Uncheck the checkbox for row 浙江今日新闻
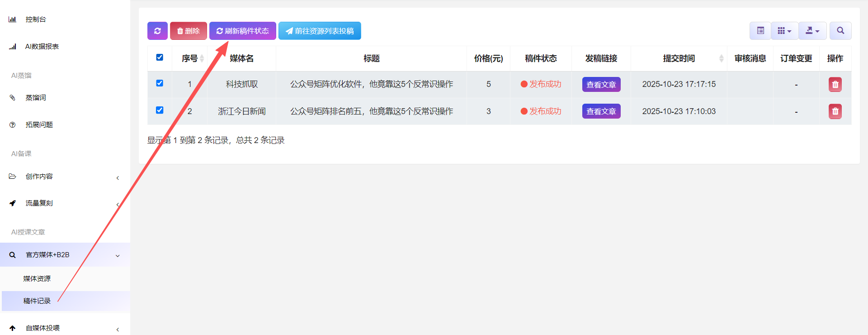868x335 pixels. (x=160, y=110)
